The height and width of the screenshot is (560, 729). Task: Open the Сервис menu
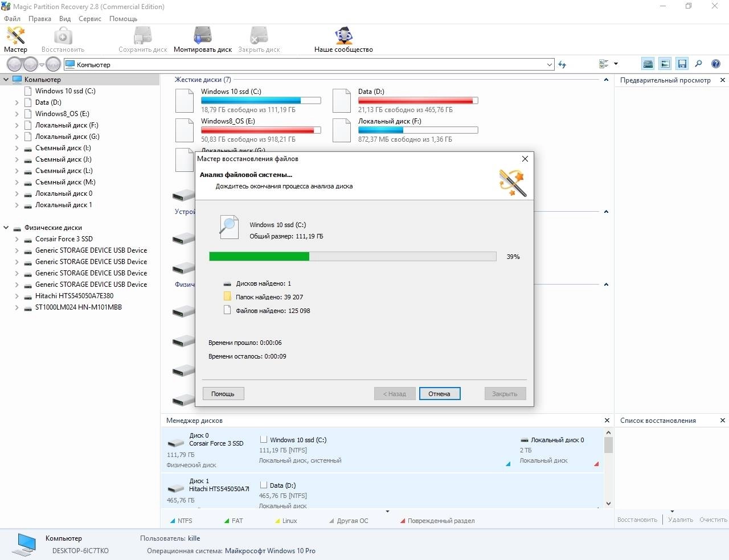point(90,19)
